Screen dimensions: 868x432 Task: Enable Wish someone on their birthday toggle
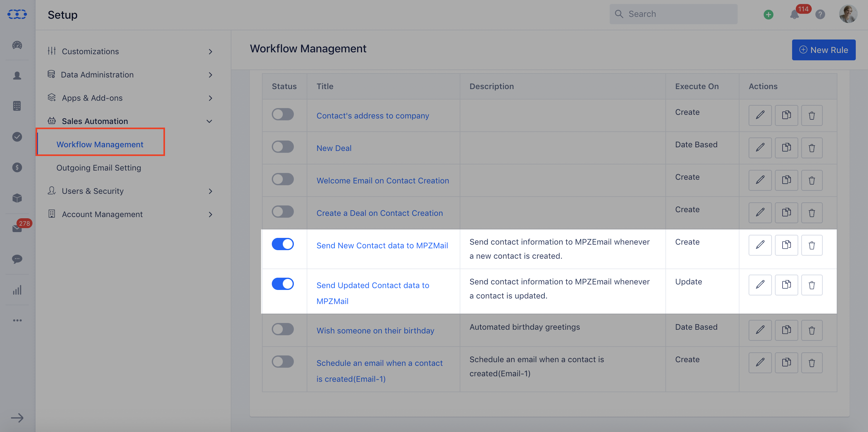(x=283, y=329)
